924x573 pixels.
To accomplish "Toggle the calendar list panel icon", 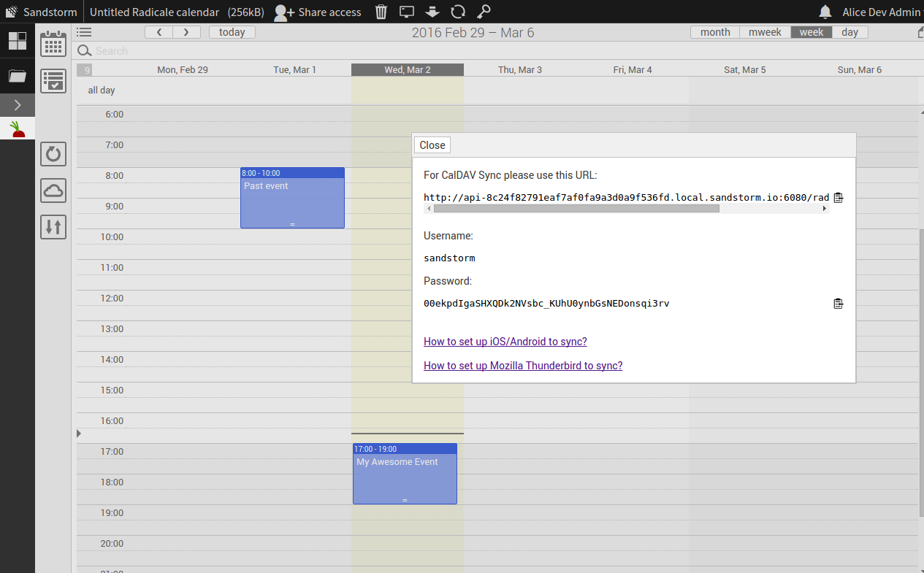I will pos(84,32).
